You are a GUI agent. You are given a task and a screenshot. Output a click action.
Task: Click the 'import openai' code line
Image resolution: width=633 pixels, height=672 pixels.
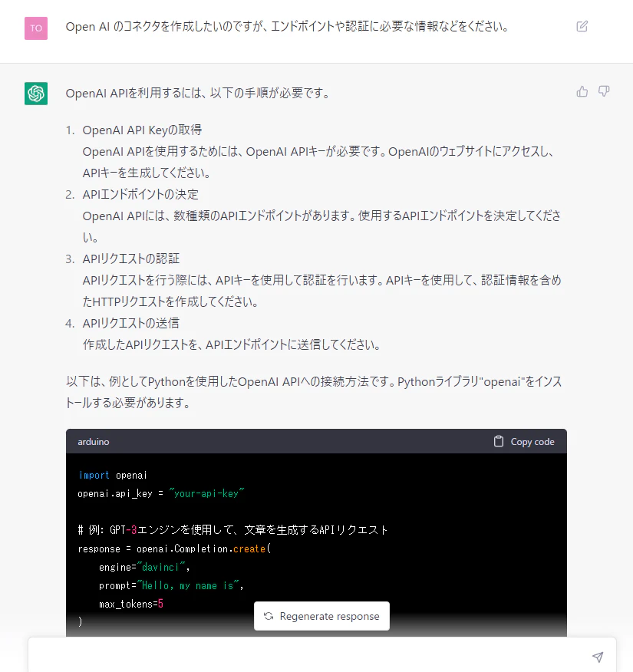coord(113,476)
